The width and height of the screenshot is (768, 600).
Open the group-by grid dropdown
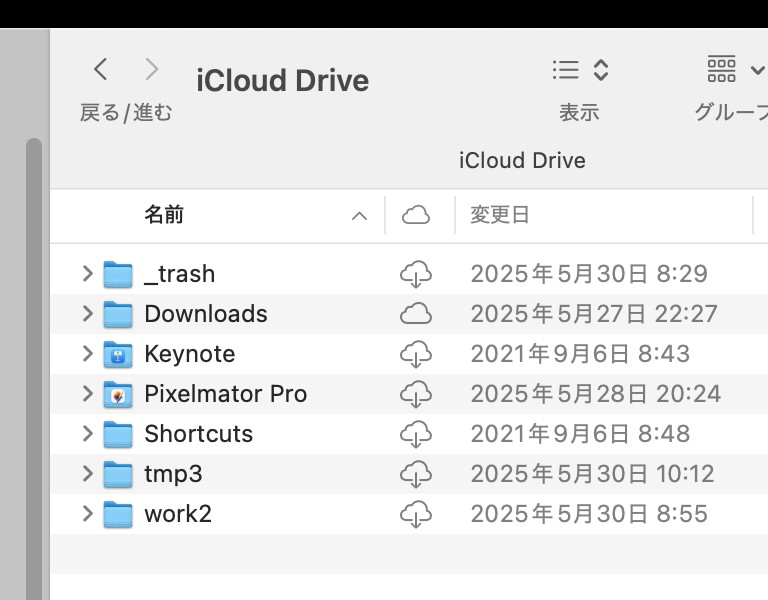tap(736, 69)
